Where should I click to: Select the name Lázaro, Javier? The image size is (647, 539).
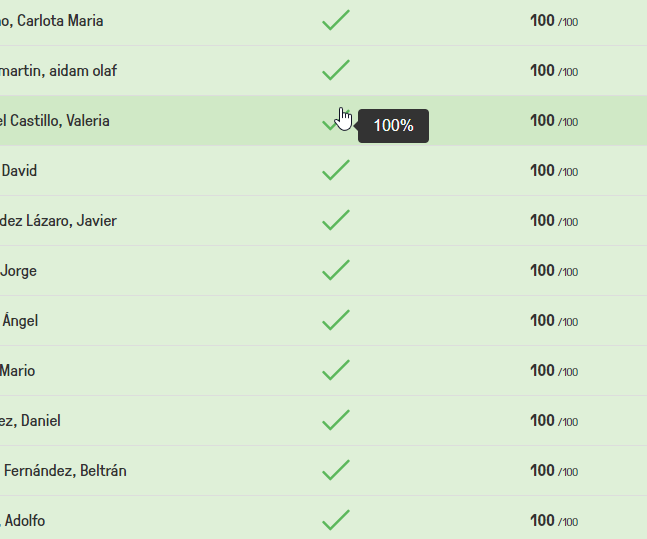click(x=58, y=221)
